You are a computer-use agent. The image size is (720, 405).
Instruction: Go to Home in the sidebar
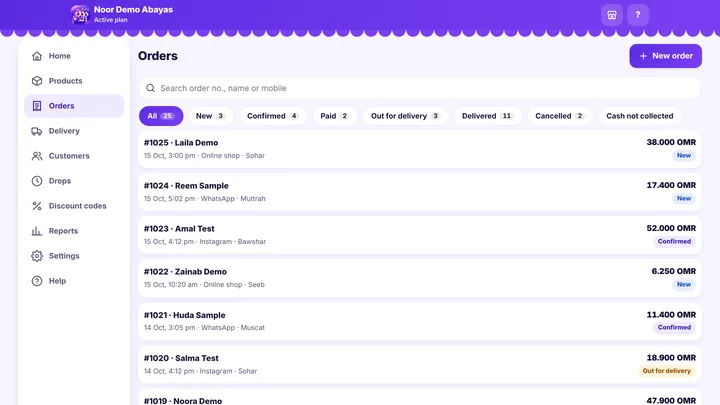point(74,56)
